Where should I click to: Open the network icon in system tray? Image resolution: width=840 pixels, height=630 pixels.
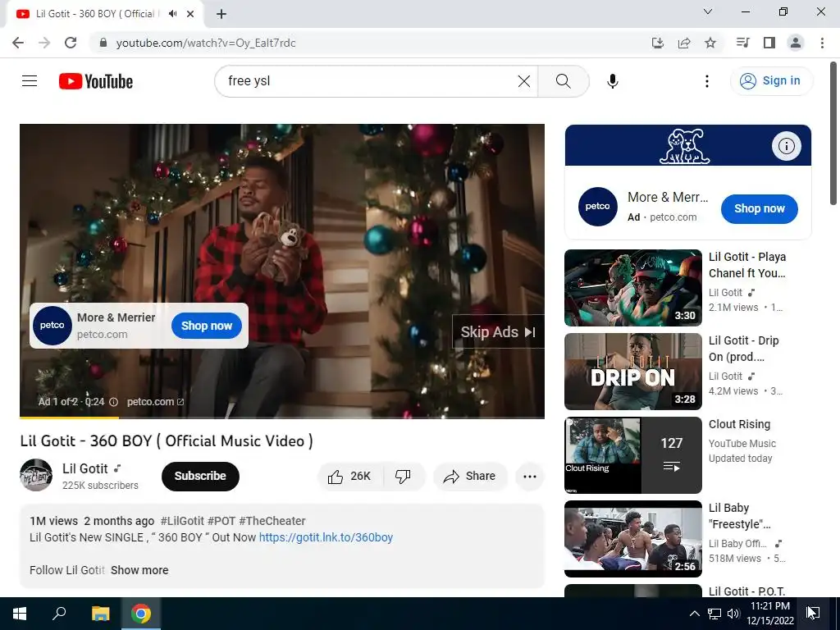(714, 614)
